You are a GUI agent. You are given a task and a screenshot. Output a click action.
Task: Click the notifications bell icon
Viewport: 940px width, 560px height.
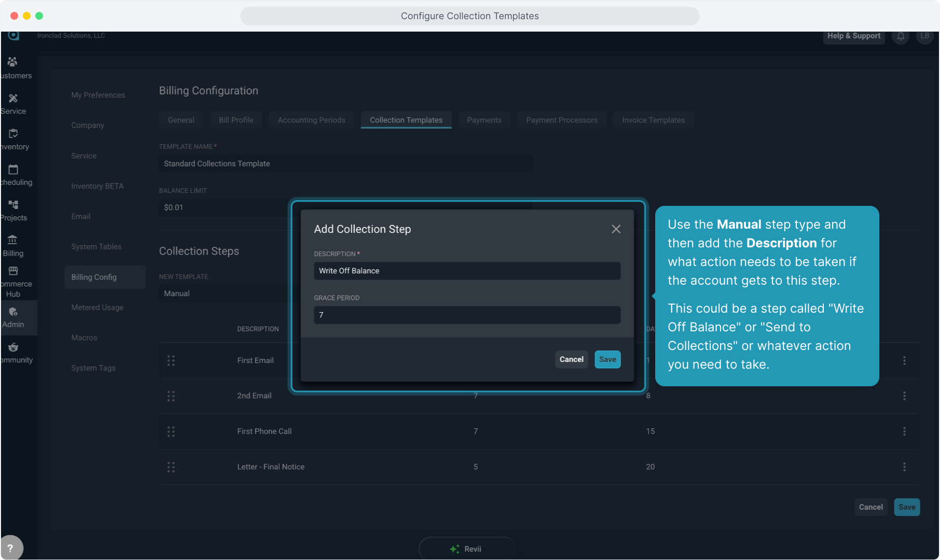click(x=901, y=36)
